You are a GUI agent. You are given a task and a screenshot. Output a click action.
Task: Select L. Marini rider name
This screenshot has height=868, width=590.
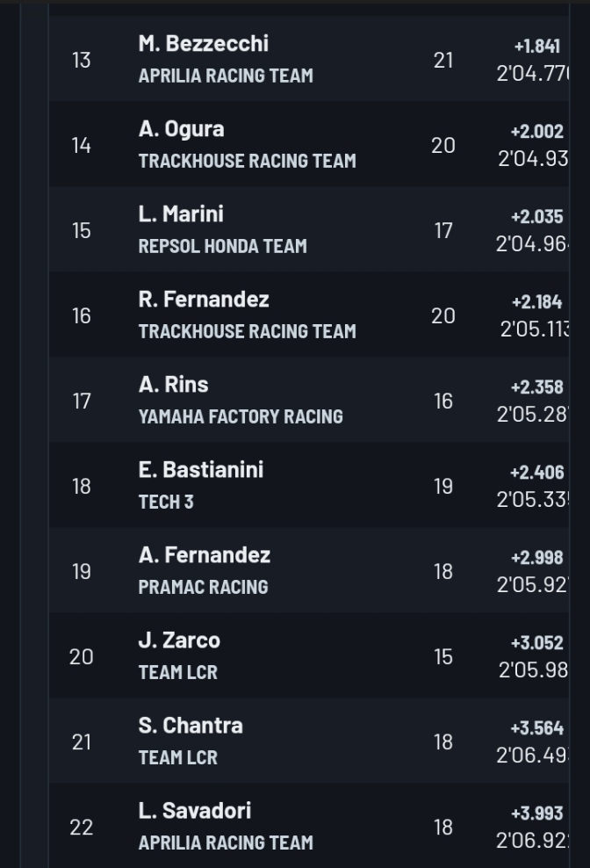[x=181, y=214]
